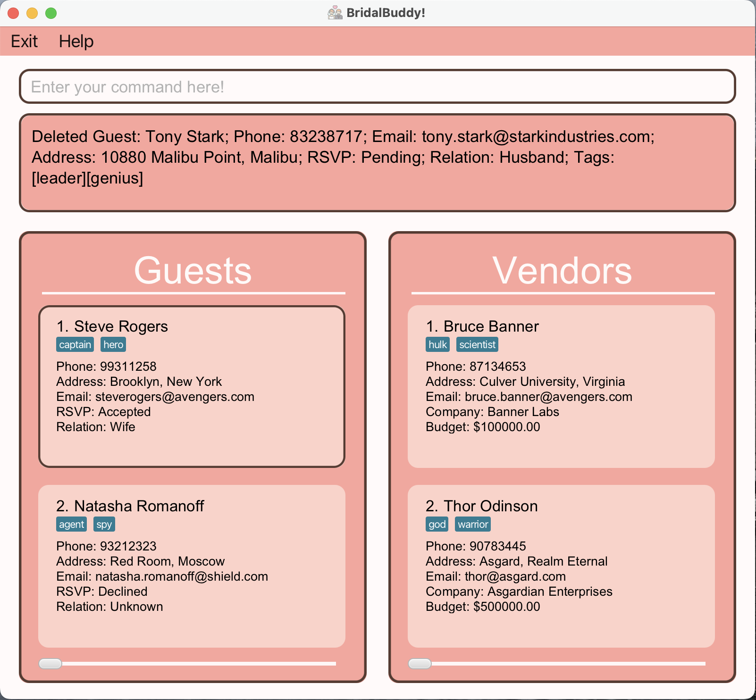Click the '1. Steve Rogers' name
Viewport: 756px width, 700px height.
click(x=112, y=326)
